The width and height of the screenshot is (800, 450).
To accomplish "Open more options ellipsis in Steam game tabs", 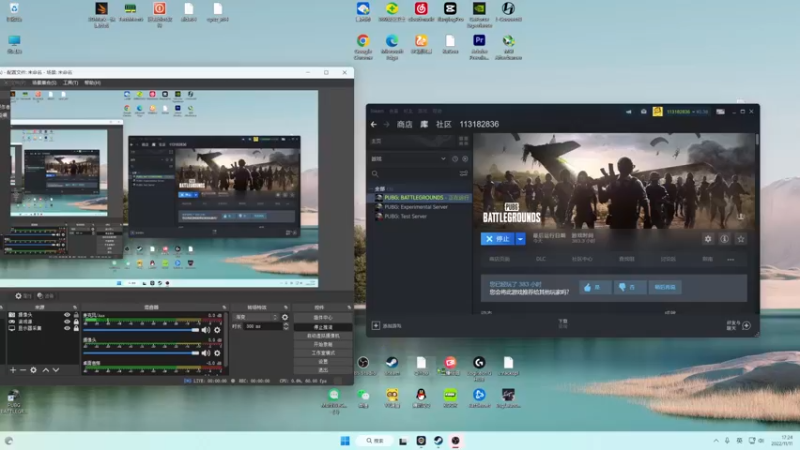I will point(731,259).
